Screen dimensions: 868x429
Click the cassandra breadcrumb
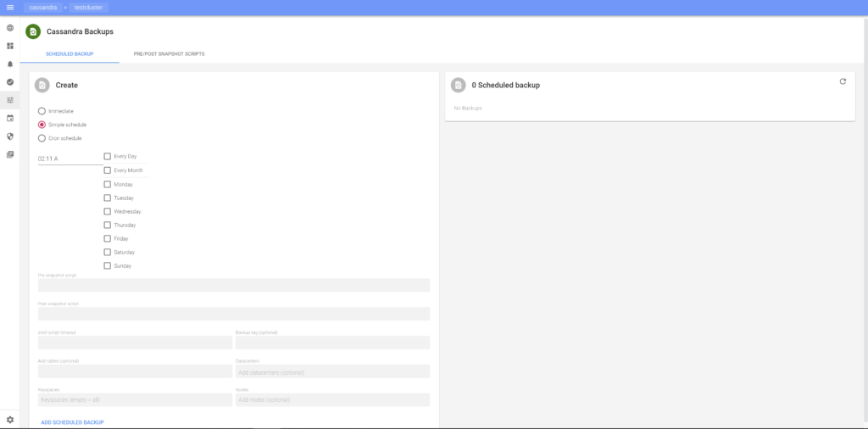click(x=42, y=8)
